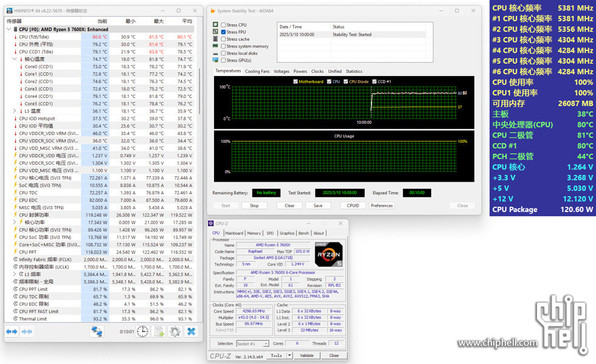Open the Memory tab in CPU-Z
Viewport: 596px width, 364px height.
coord(254,233)
